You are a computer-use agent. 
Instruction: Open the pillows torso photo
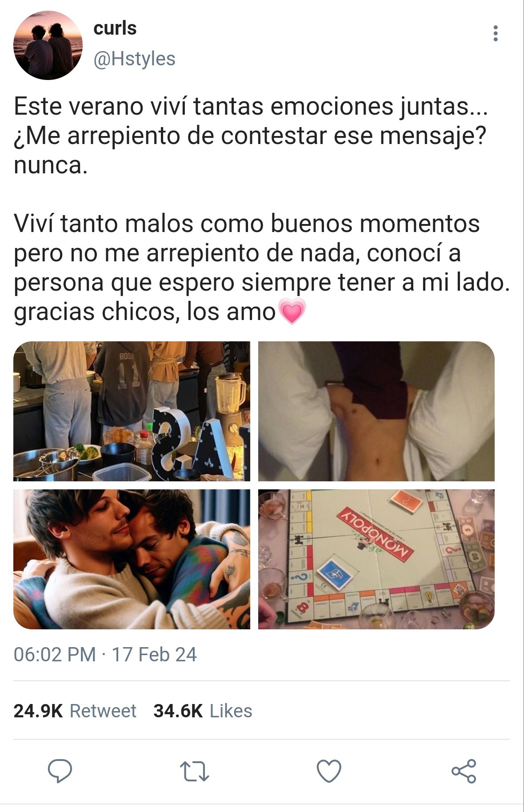coord(376,411)
